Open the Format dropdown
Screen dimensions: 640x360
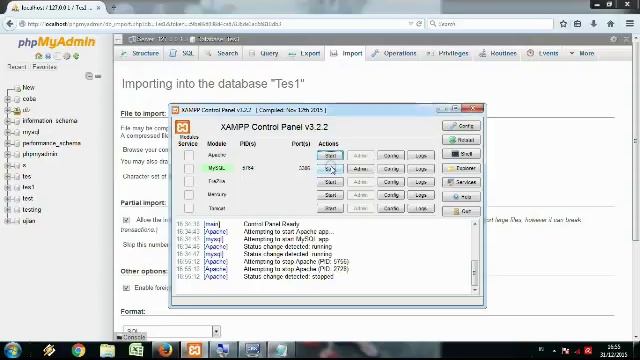[x=171, y=331]
